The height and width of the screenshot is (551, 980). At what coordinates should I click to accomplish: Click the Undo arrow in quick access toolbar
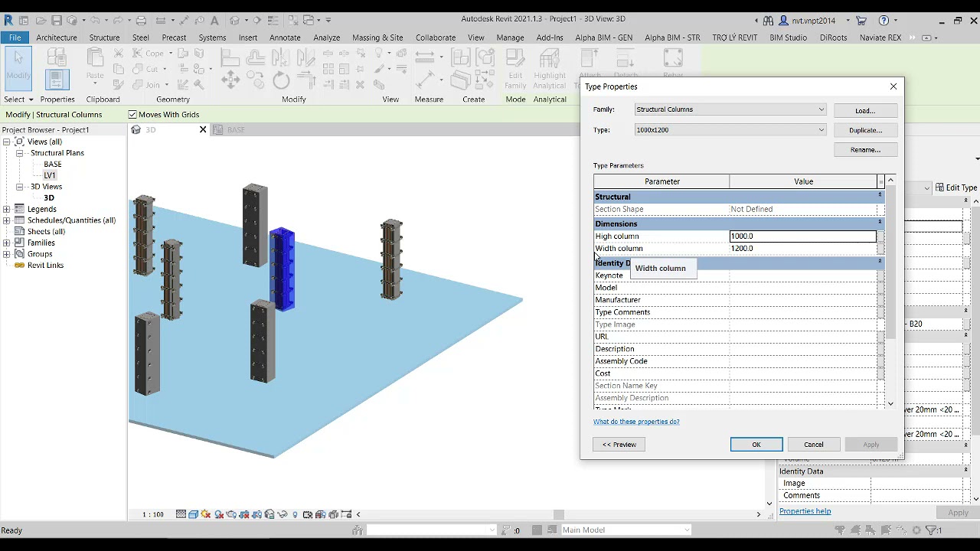point(96,21)
